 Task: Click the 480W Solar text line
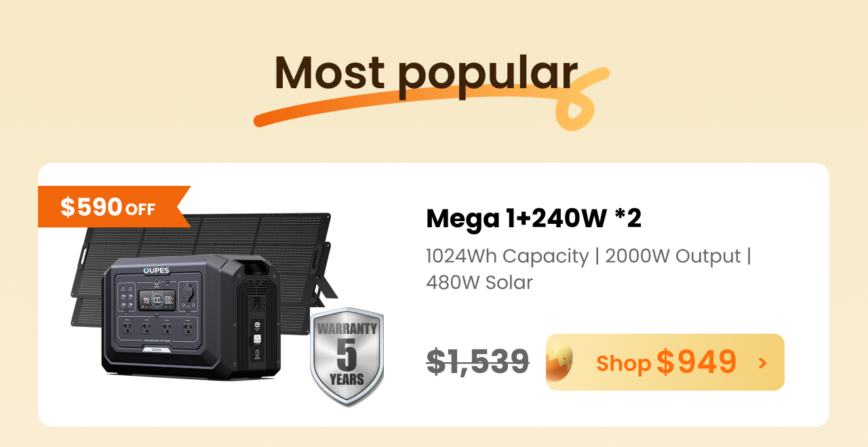coord(479,282)
